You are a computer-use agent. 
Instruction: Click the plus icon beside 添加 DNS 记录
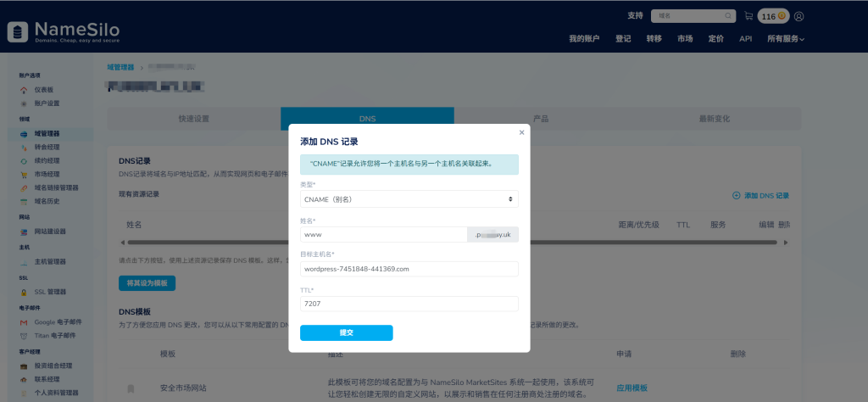pos(737,195)
